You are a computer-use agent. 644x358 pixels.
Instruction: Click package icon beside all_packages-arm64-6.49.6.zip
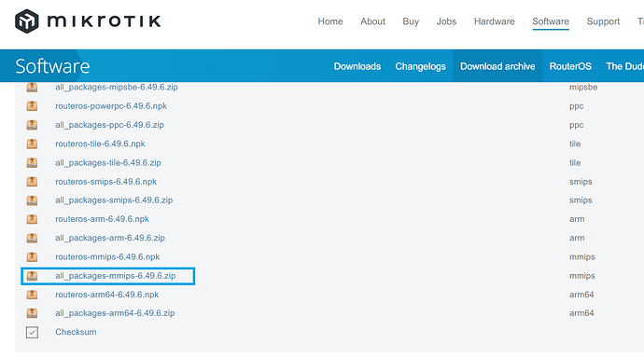tap(32, 313)
